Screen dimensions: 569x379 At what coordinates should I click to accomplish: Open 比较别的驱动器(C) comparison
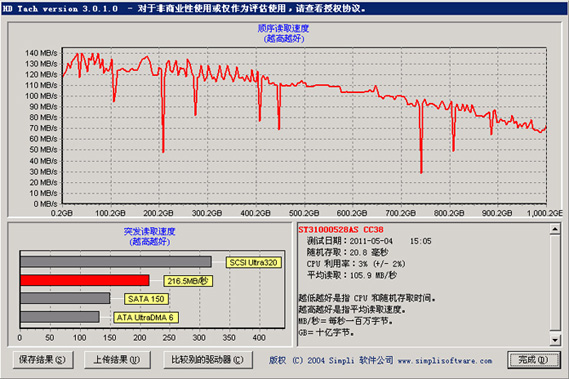click(208, 360)
